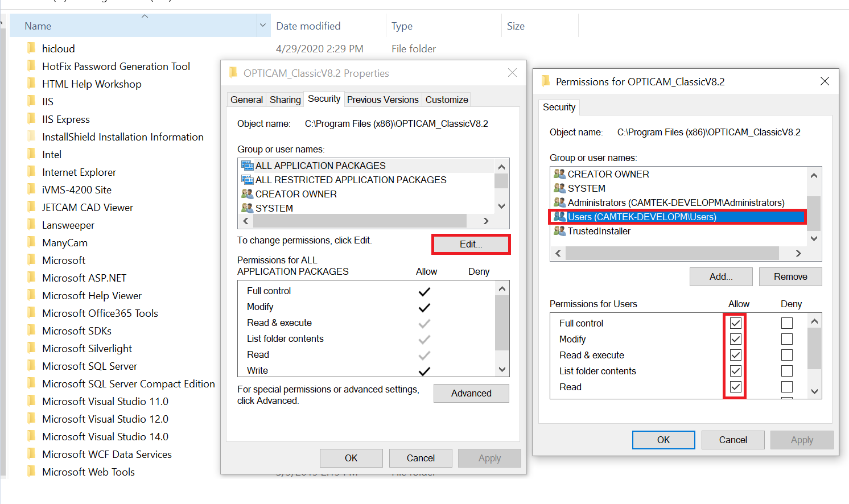The height and width of the screenshot is (504, 849).
Task: Click the hicloud folder icon
Action: coord(31,48)
